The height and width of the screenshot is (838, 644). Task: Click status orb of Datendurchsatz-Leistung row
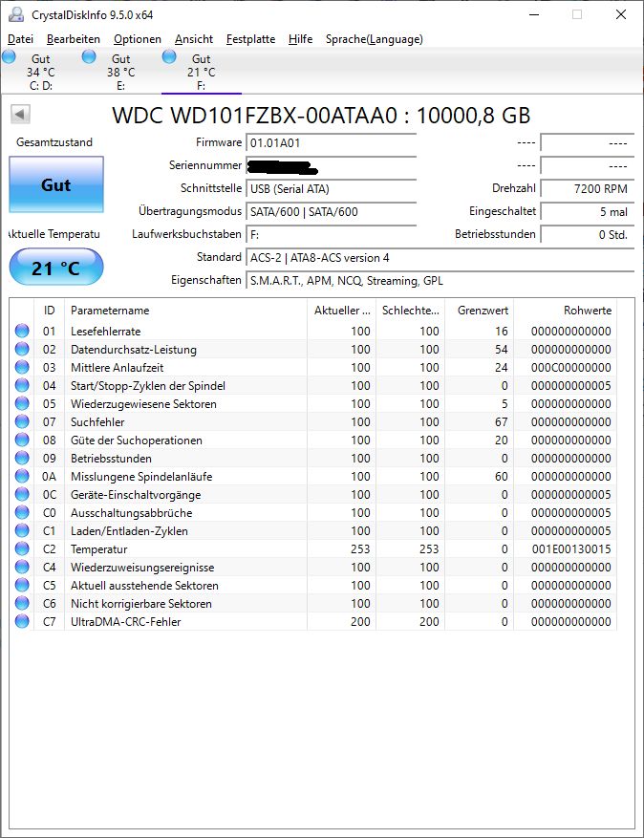22,349
